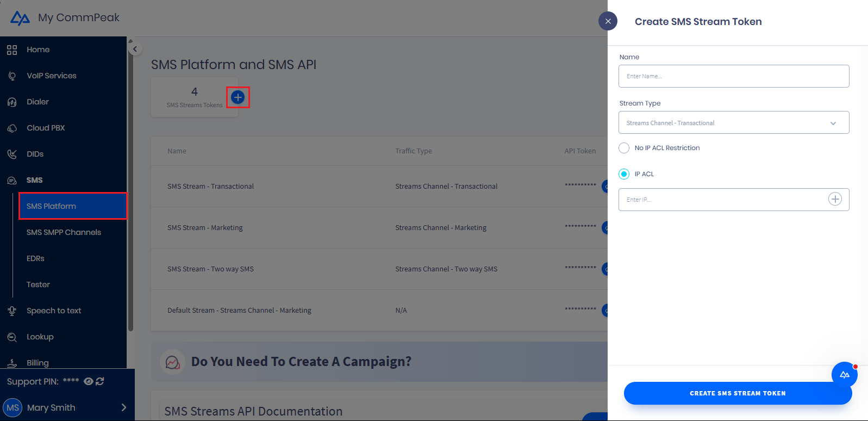The height and width of the screenshot is (421, 868).
Task: Click SMS Streams API Documentation heading
Action: (253, 411)
